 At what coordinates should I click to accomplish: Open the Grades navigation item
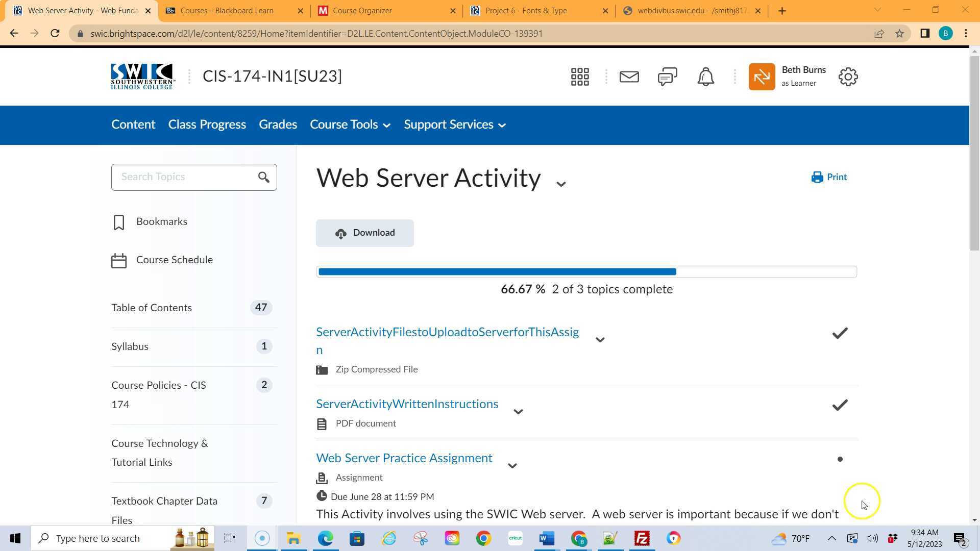pos(278,125)
